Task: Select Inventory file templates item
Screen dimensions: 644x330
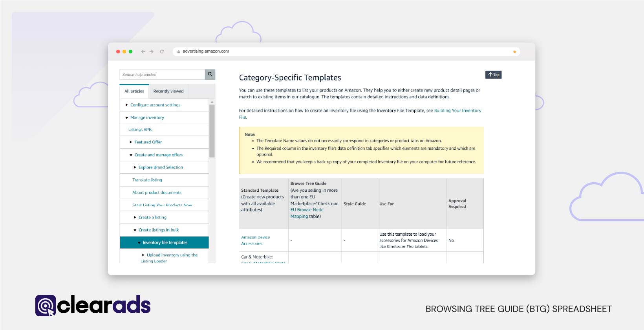Action: click(164, 242)
